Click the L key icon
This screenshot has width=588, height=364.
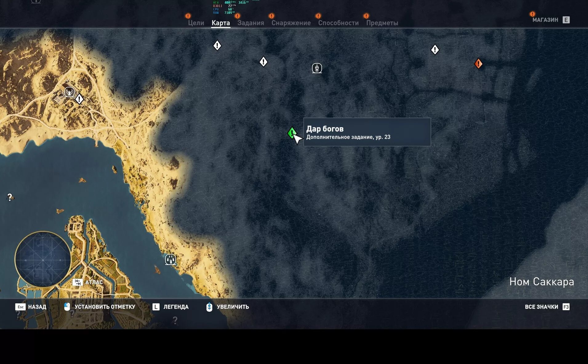[x=156, y=307]
